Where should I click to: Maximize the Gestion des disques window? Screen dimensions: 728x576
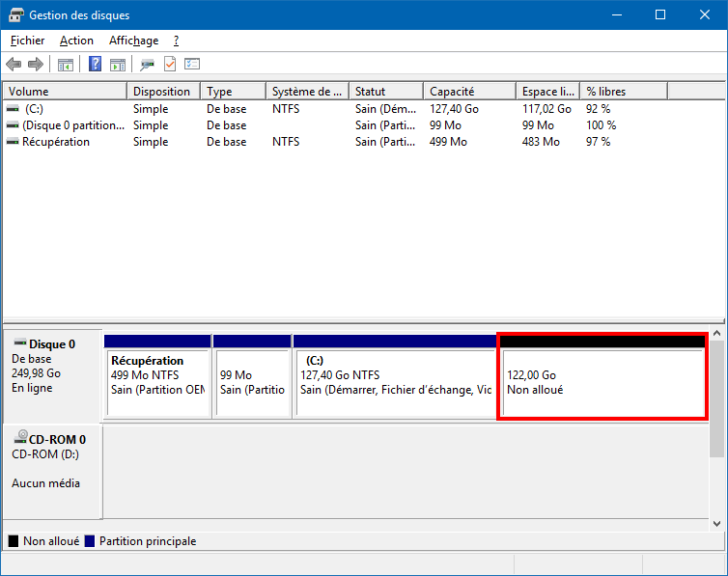coord(660,14)
